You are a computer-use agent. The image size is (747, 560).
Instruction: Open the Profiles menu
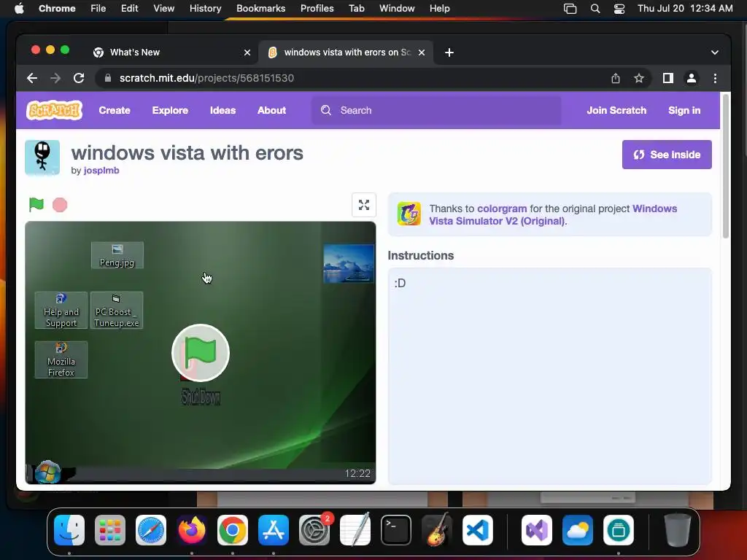(317, 8)
